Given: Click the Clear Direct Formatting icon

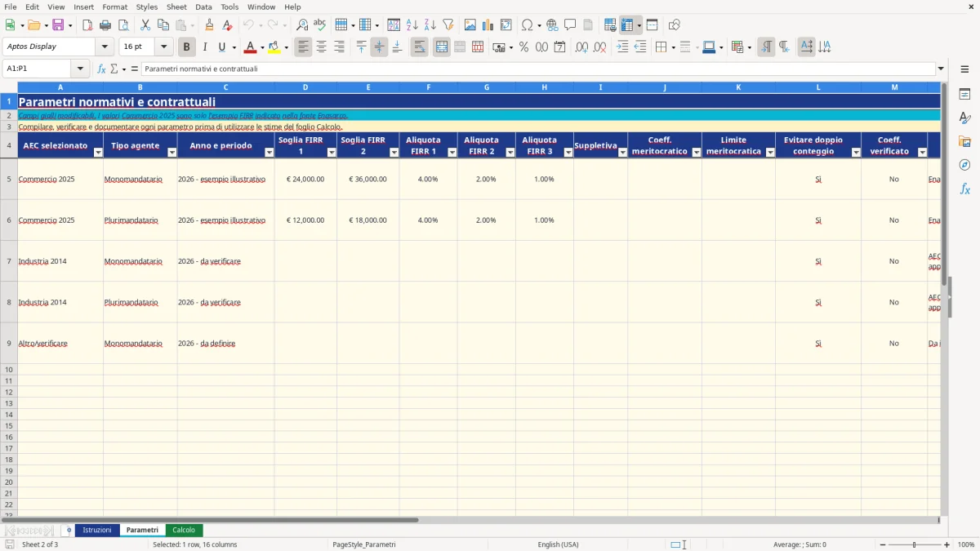Looking at the screenshot, I should point(227,25).
